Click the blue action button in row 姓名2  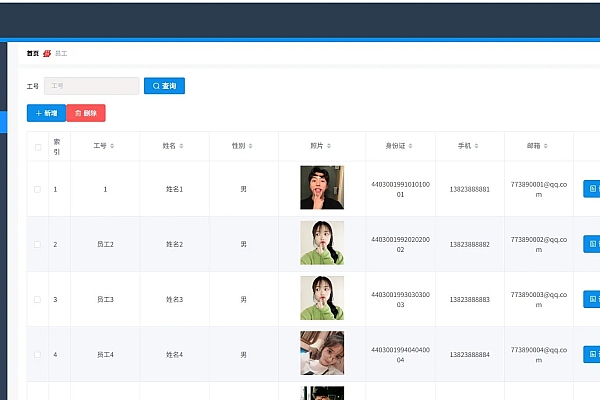[592, 244]
